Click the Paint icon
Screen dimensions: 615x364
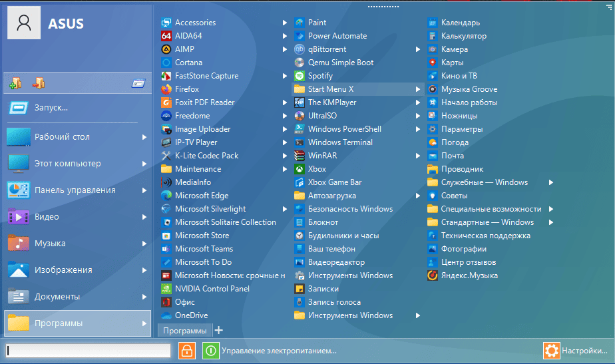tap(300, 23)
